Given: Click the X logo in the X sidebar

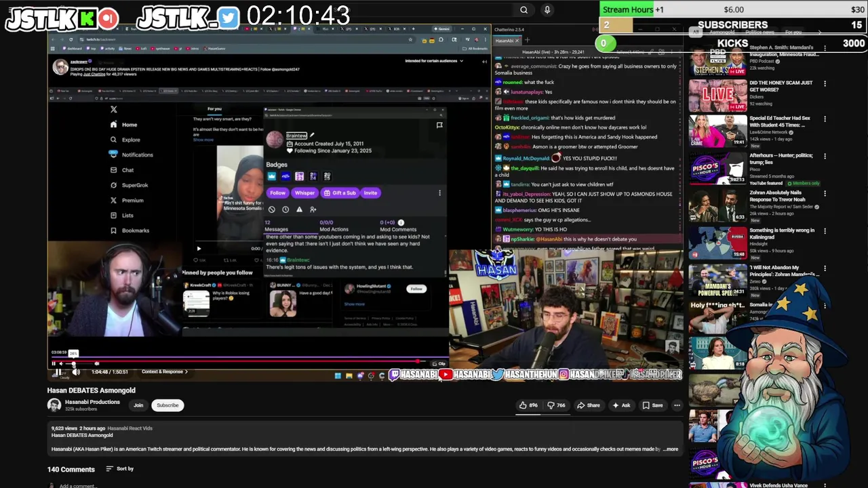Looking at the screenshot, I should click(113, 109).
